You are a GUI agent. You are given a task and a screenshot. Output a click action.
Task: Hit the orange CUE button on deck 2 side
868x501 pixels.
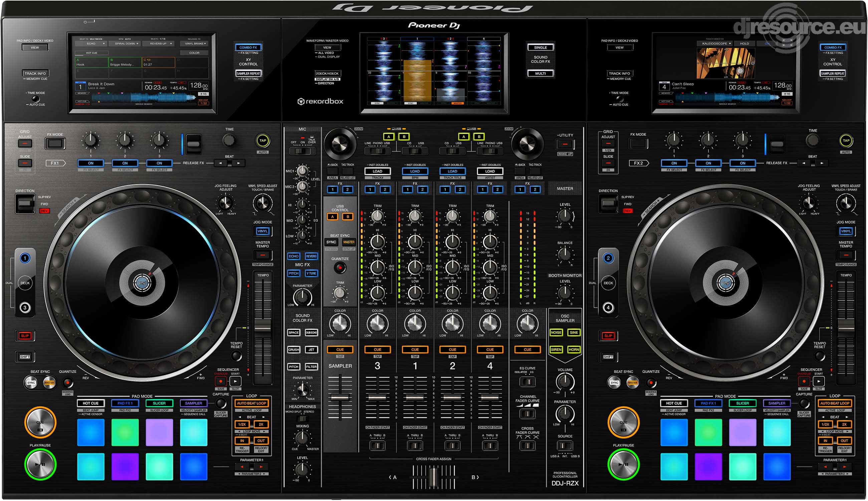tap(623, 422)
